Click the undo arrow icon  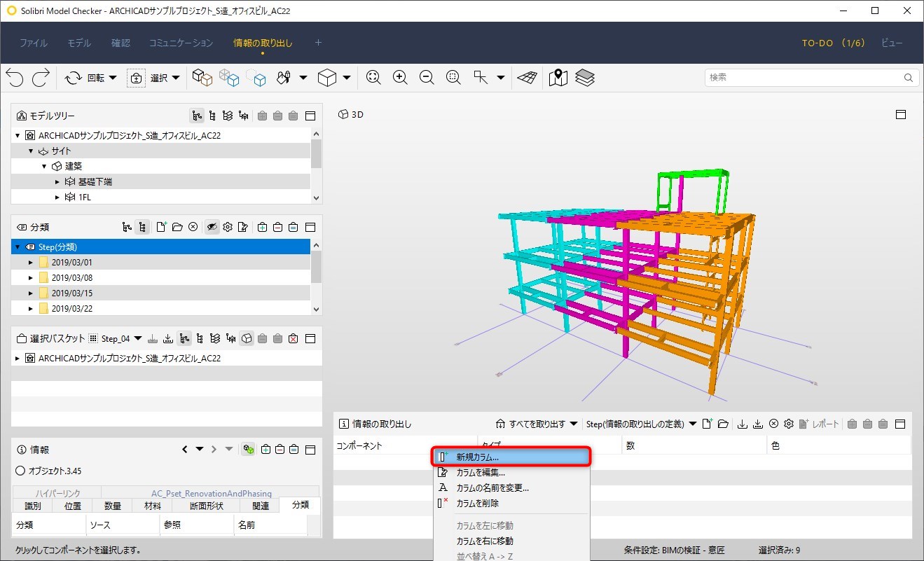15,78
